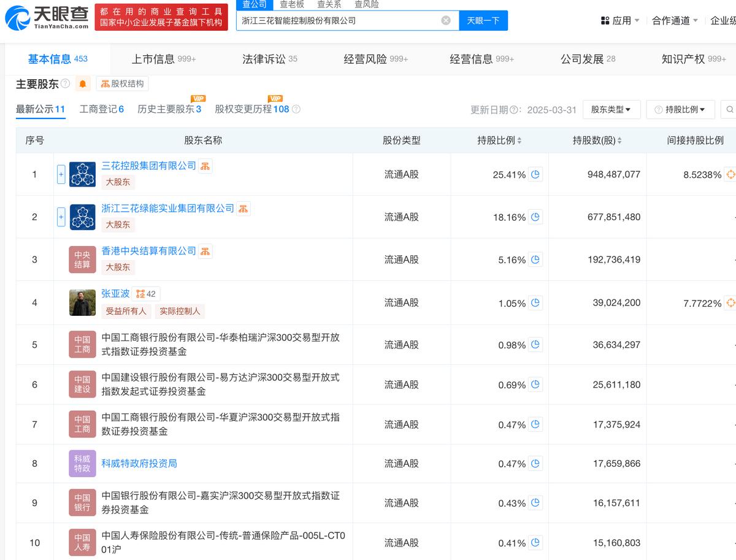Viewport: 736px width, 560px height.
Task: Open the 法律诉讼 tab
Action: coord(270,59)
